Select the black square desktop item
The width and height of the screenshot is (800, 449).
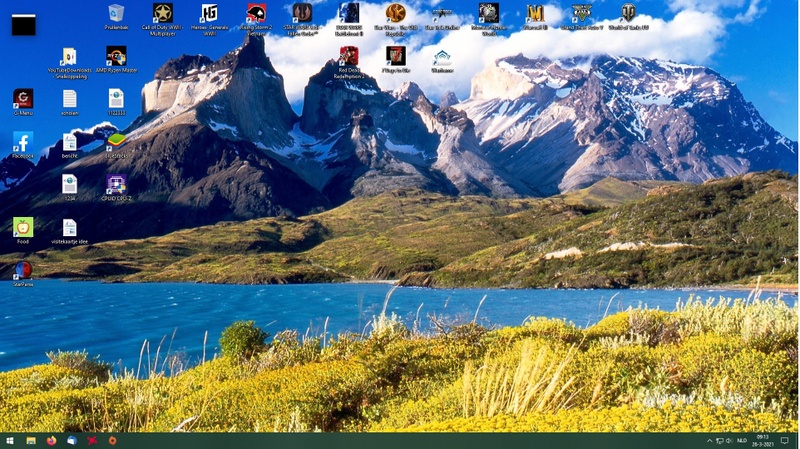[x=23, y=25]
